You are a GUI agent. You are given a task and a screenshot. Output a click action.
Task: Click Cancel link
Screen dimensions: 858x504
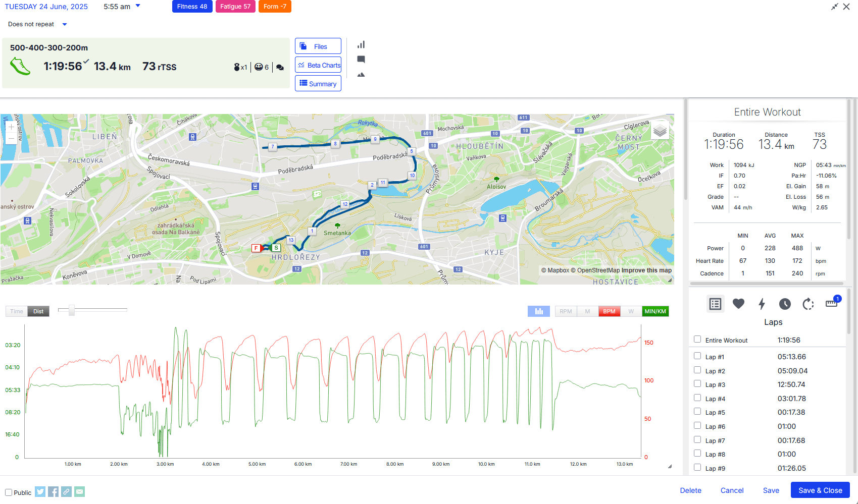point(732,490)
